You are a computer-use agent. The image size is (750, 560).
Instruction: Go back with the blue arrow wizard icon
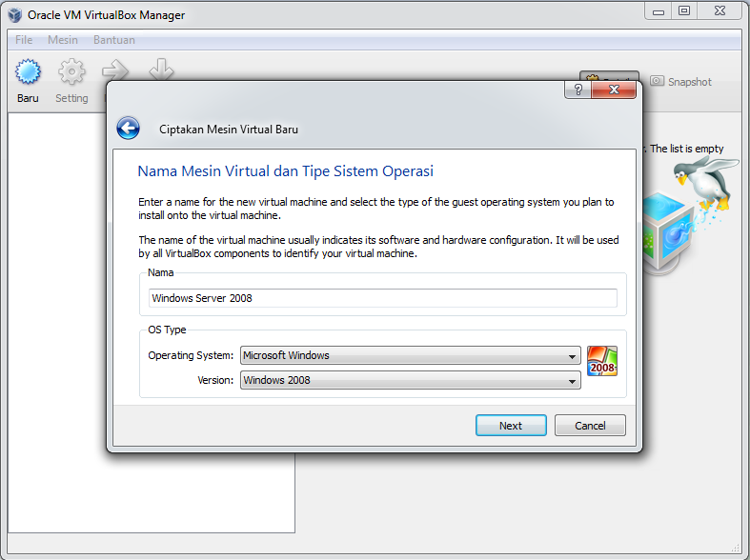tap(128, 128)
